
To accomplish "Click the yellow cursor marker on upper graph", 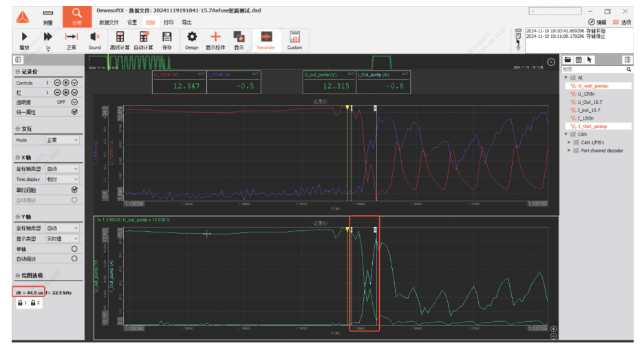I will 347,107.
